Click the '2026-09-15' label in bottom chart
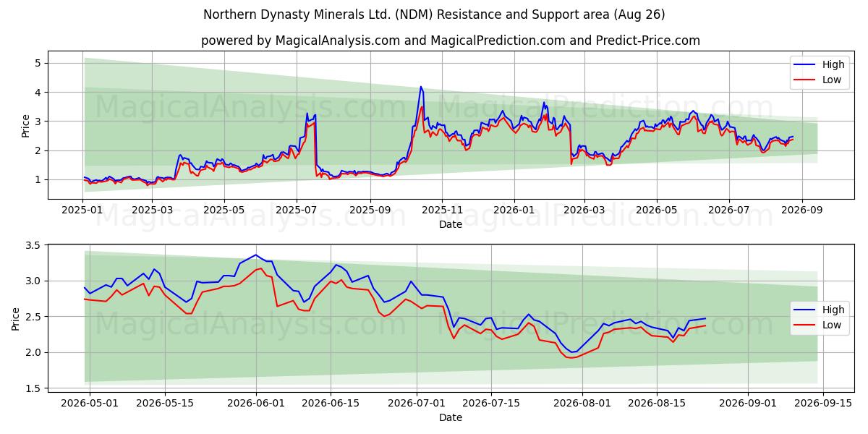868x434 pixels. pos(822,403)
